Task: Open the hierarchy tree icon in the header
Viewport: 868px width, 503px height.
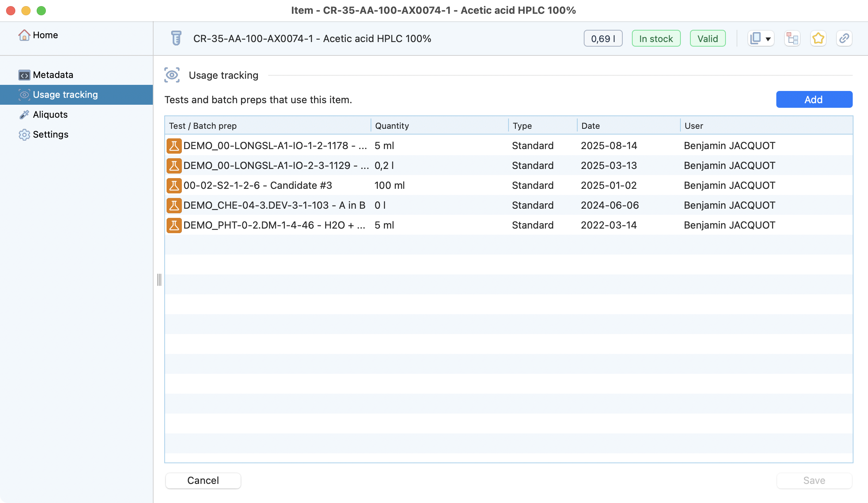Action: pyautogui.click(x=792, y=39)
